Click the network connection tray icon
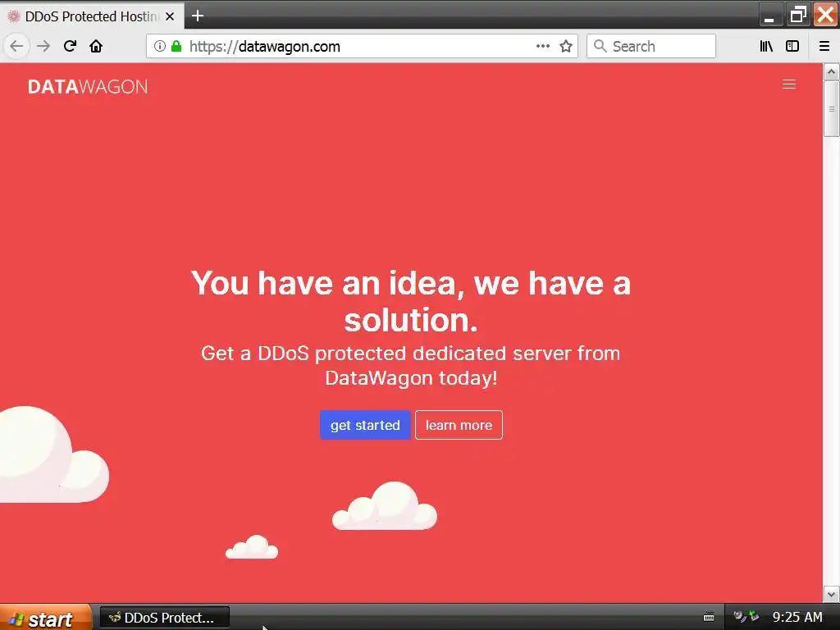Screen dimensions: 840x630 [754, 617]
